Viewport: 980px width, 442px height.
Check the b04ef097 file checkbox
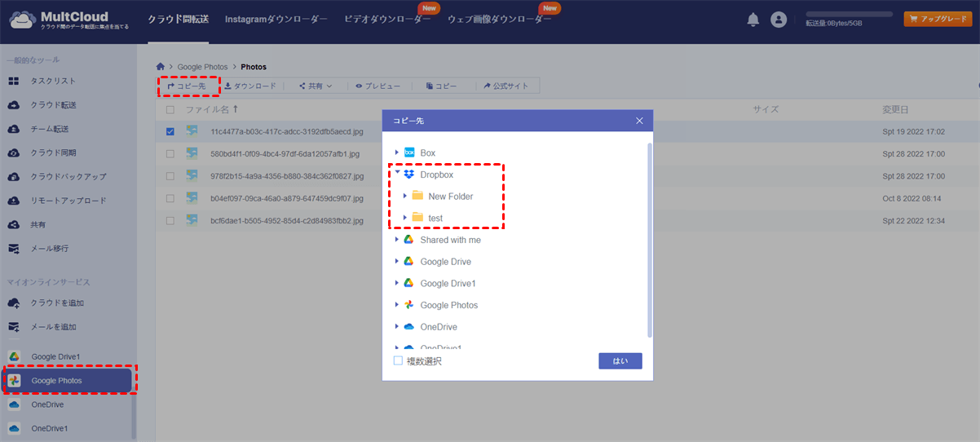click(x=170, y=197)
